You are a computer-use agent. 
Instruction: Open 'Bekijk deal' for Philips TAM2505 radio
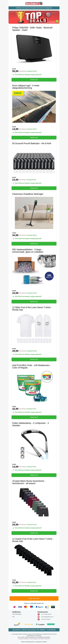point(34,80)
